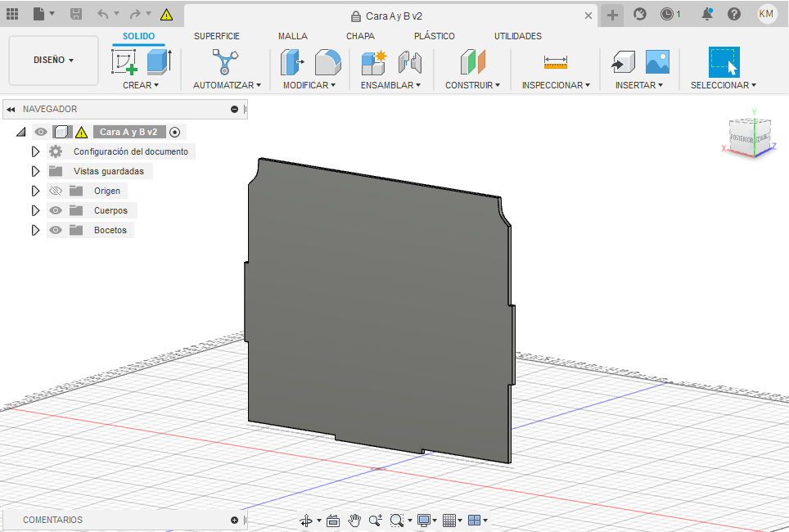This screenshot has height=532, width=789.
Task: Click the ViewCube in the viewport corner
Action: click(749, 137)
